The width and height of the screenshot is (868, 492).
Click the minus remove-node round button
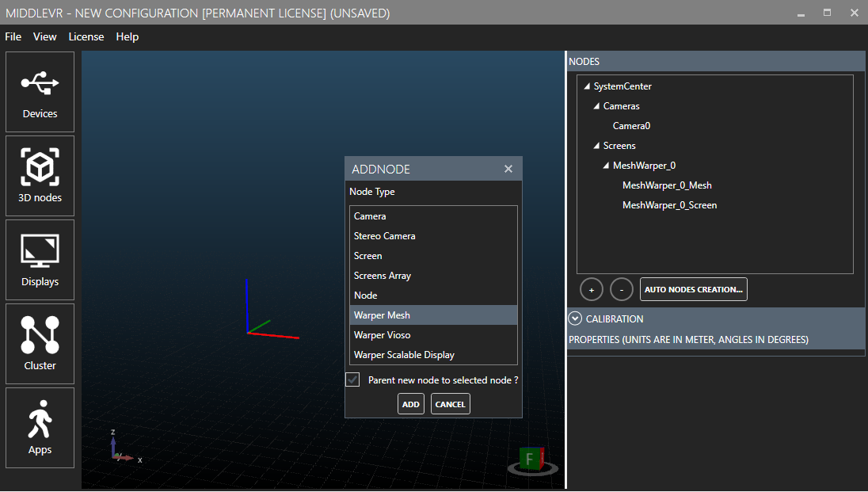click(622, 290)
